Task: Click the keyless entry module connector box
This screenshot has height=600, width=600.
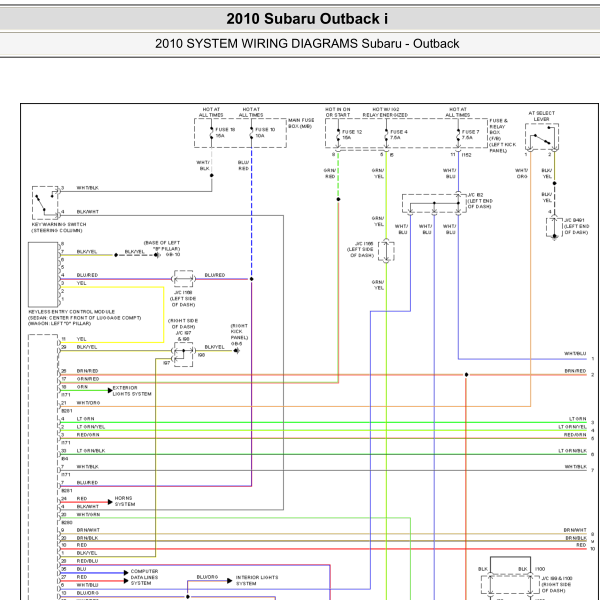Action: [43, 274]
